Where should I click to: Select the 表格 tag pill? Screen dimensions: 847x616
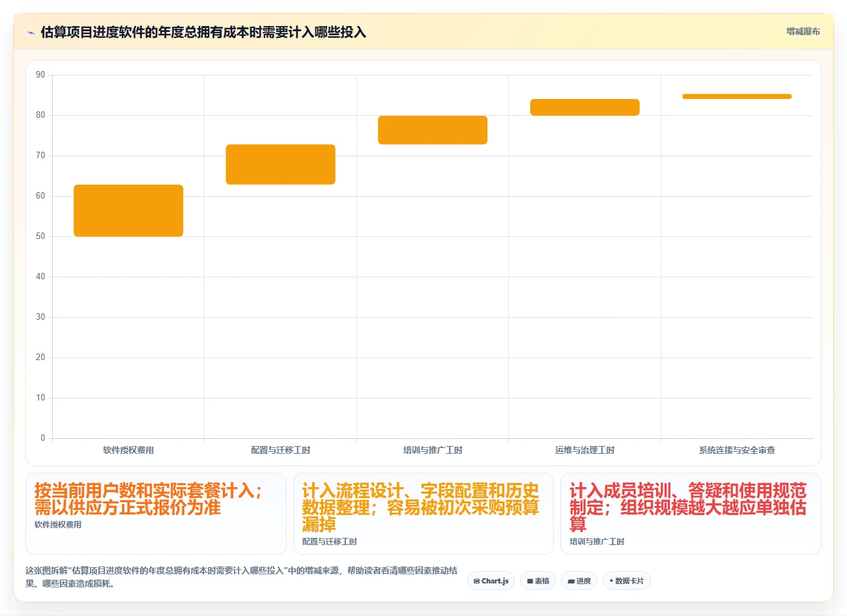pos(538,581)
